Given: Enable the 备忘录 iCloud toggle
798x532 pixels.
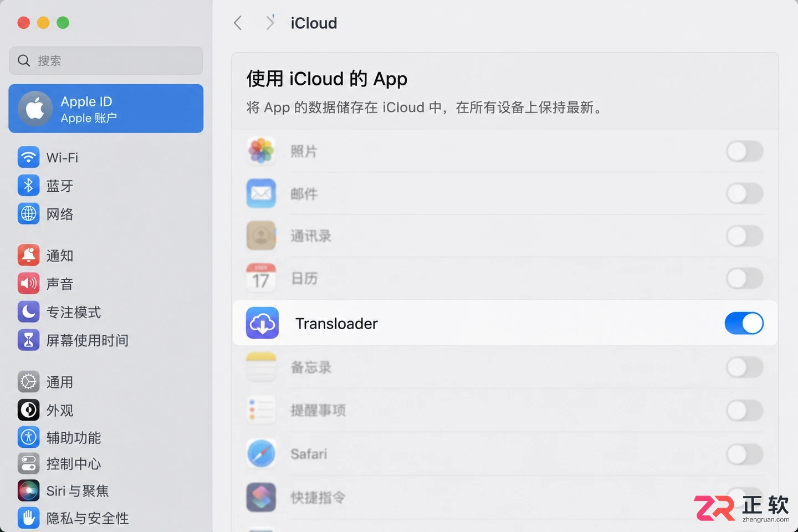Looking at the screenshot, I should 745,367.
